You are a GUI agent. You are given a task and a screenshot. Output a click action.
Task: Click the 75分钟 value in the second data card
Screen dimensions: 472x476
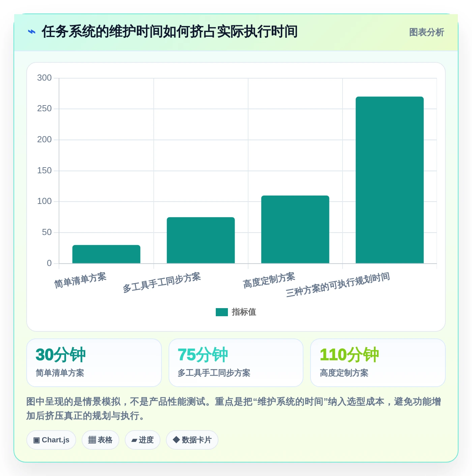pyautogui.click(x=203, y=355)
